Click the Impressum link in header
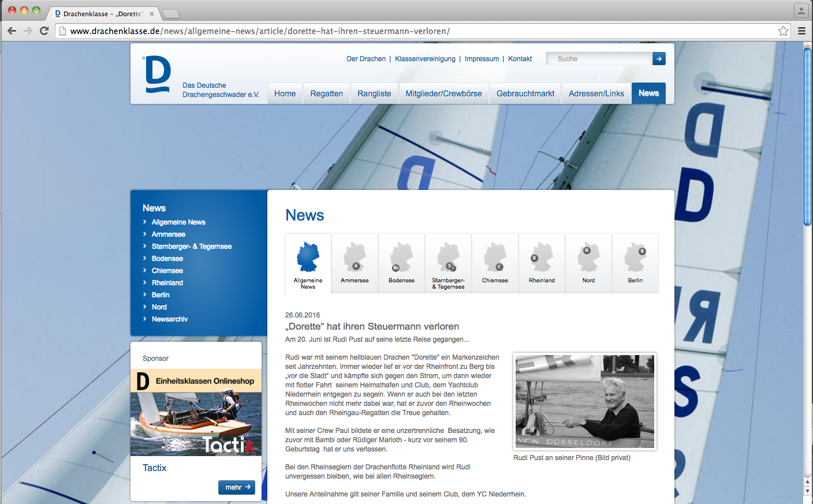 click(x=482, y=59)
